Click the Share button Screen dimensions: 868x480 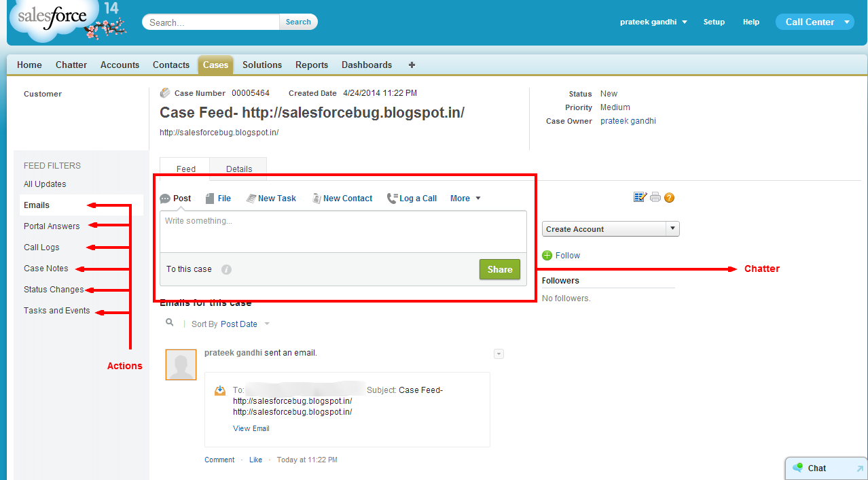point(499,269)
